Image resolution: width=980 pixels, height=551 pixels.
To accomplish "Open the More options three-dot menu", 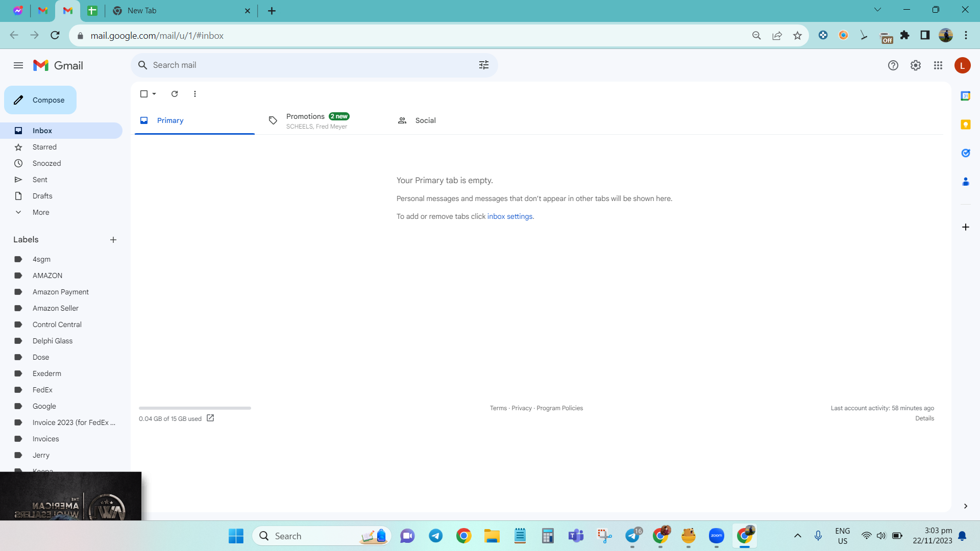I will pyautogui.click(x=195, y=94).
